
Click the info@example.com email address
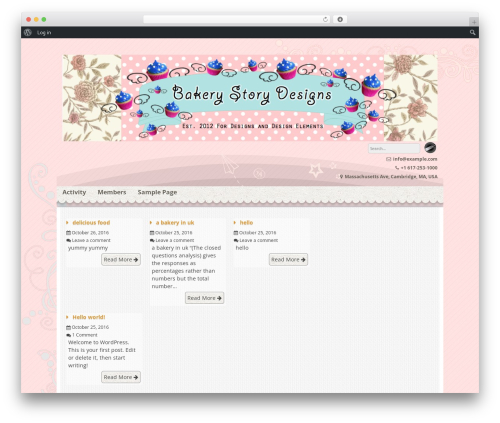(415, 159)
